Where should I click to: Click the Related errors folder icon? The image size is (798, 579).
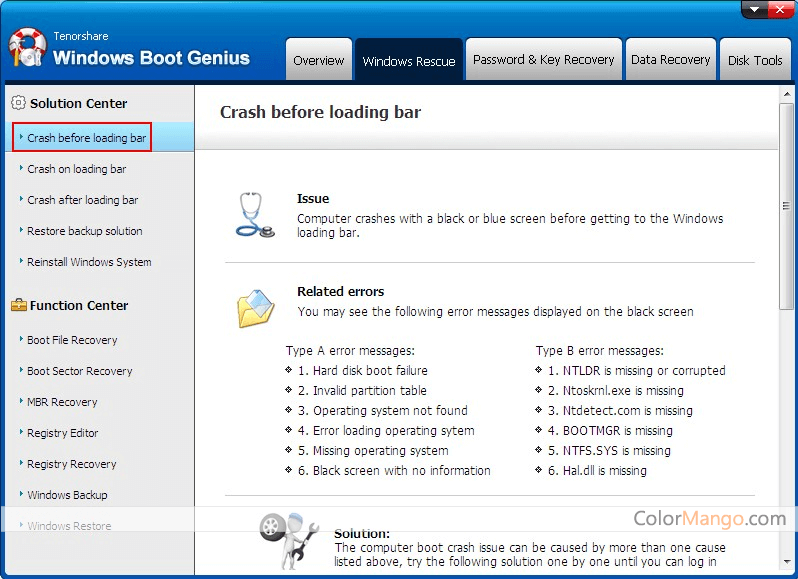pyautogui.click(x=255, y=308)
